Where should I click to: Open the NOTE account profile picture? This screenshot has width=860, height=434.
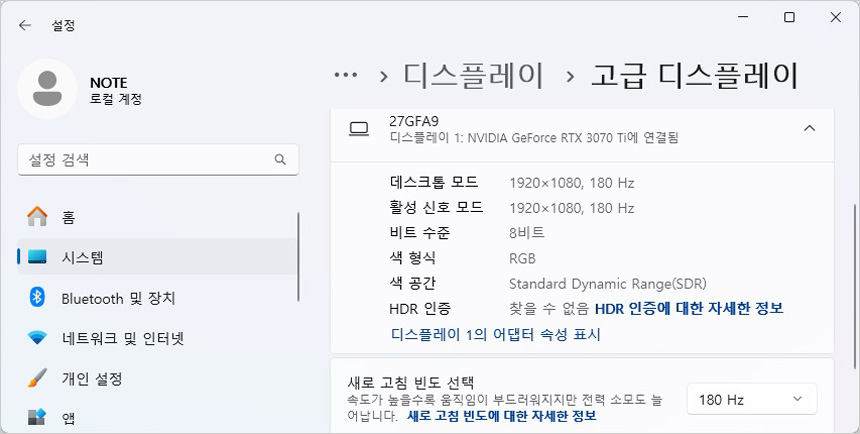click(47, 89)
